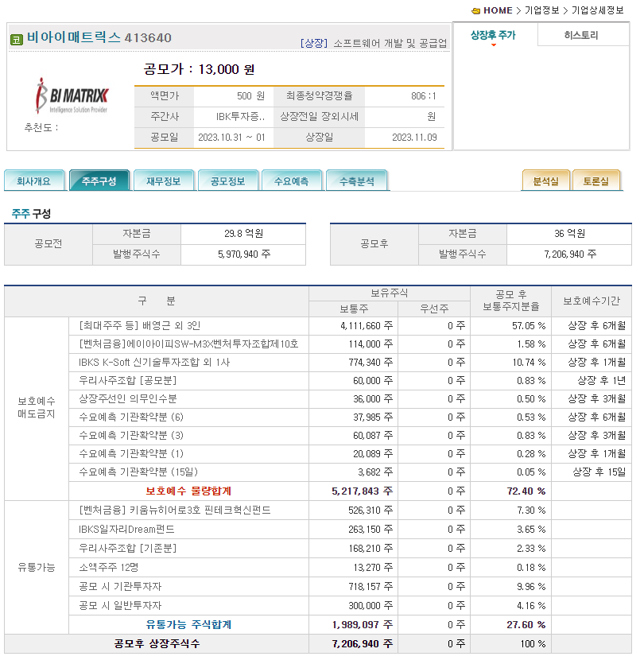
Task: Open the 회사개요 tab
Action: (34, 181)
